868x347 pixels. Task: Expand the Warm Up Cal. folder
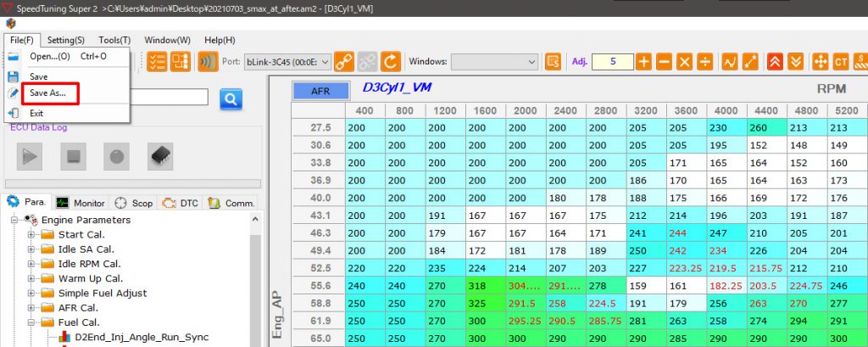[31, 278]
